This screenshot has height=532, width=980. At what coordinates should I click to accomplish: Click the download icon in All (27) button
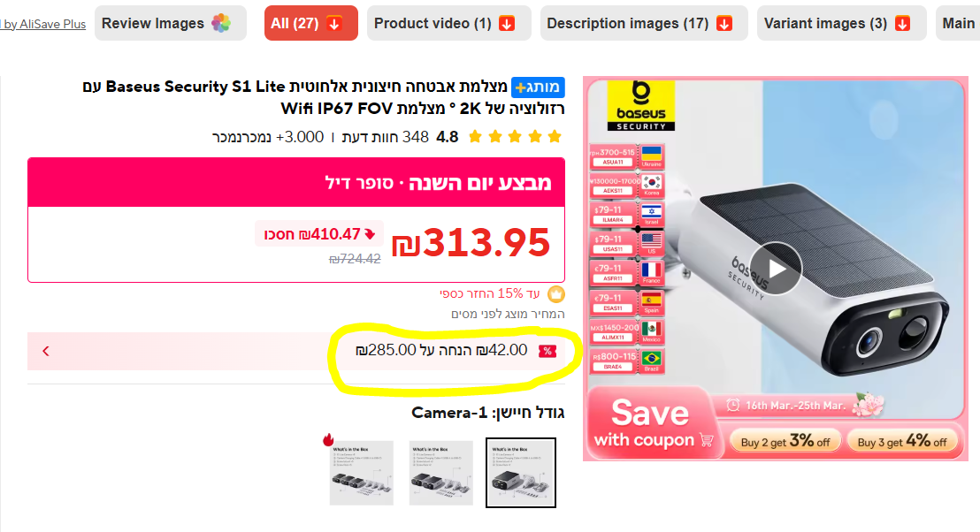(334, 24)
